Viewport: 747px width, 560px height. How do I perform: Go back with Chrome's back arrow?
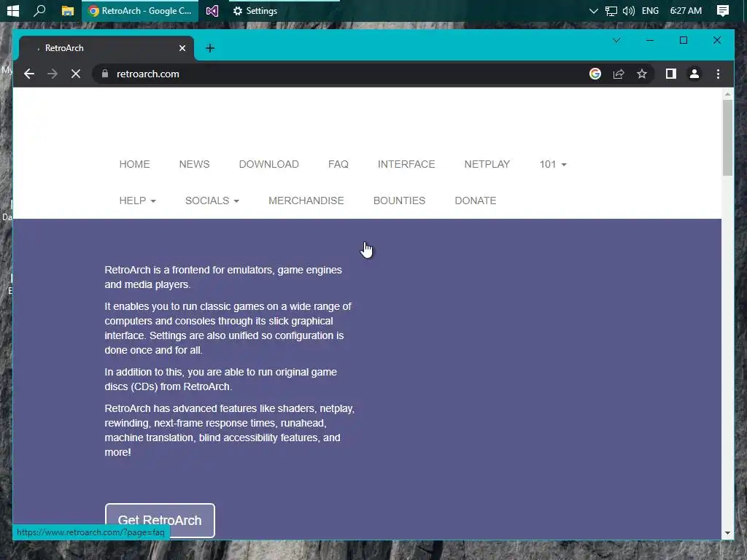tap(29, 74)
